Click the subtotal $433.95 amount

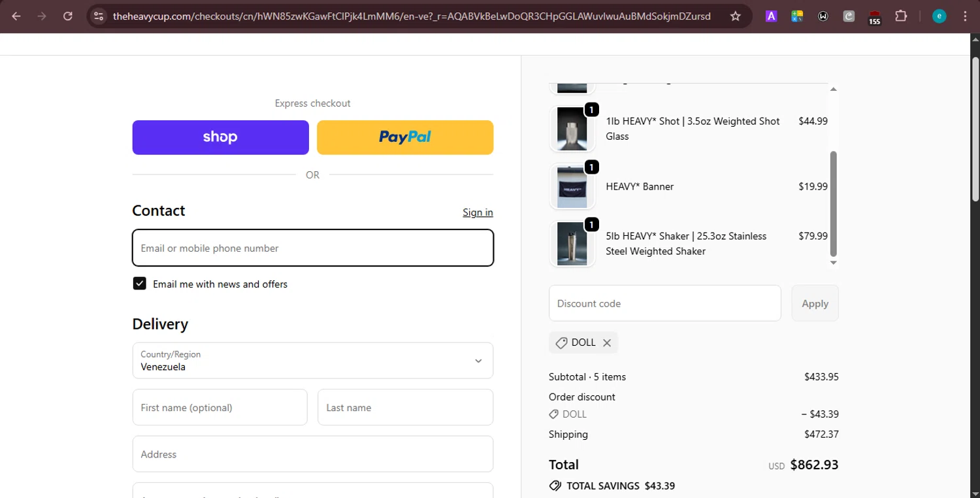(x=821, y=376)
